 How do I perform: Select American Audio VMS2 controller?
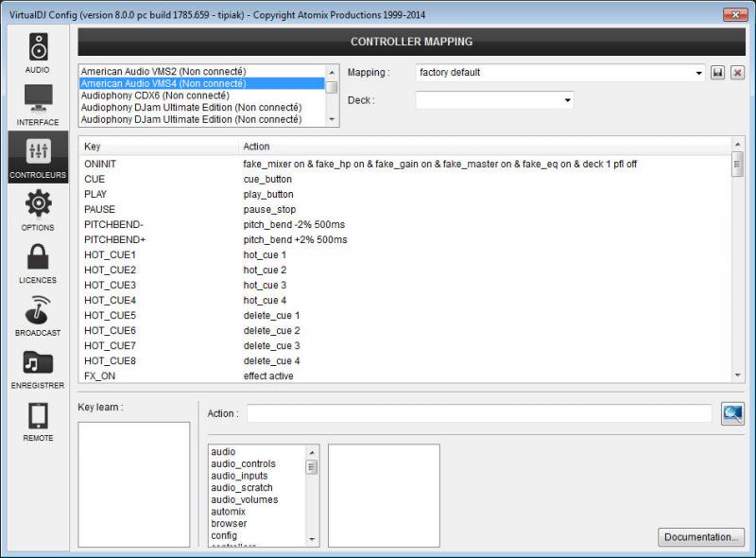(163, 71)
